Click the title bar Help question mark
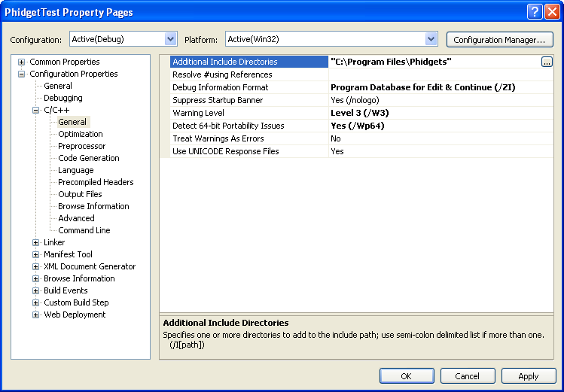The image size is (564, 392). pyautogui.click(x=535, y=12)
